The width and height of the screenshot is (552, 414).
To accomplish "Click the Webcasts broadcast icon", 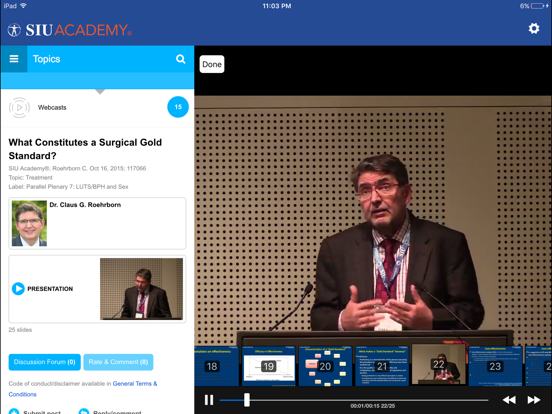I will pyautogui.click(x=19, y=107).
